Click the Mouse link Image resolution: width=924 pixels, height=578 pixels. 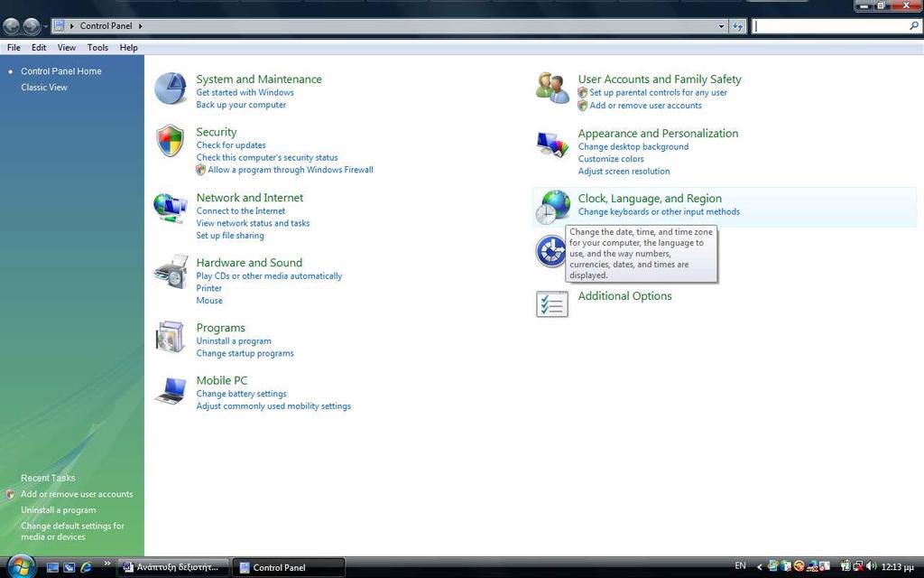coord(209,301)
